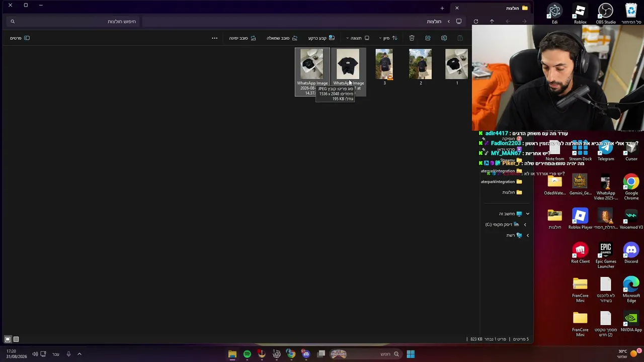Open WhatsApp Video 2025 file on desktop
This screenshot has height=362, width=644.
pyautogui.click(x=605, y=187)
